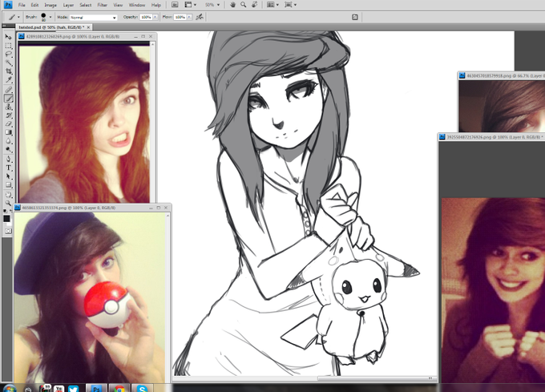Open the blending Mode dropdown set to Normal
The width and height of the screenshot is (545, 392).
point(93,18)
